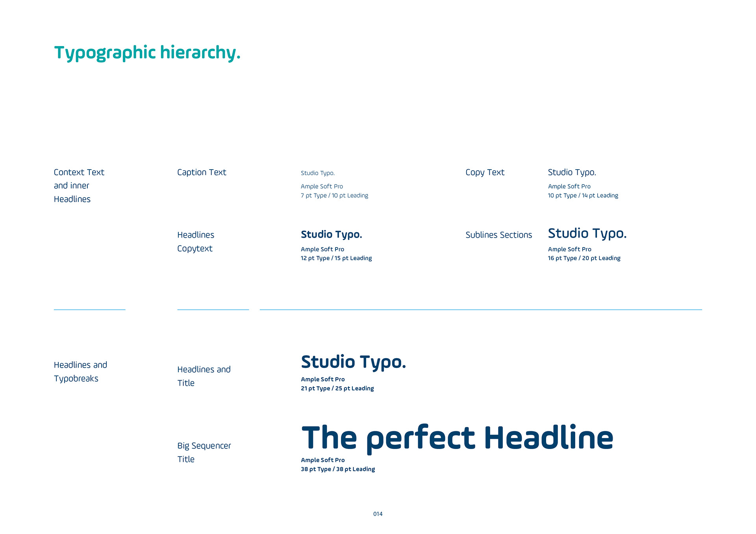Click '16 pt Type / 20 pt Leading' text
Viewport: 756px width, 534px height.
584,258
